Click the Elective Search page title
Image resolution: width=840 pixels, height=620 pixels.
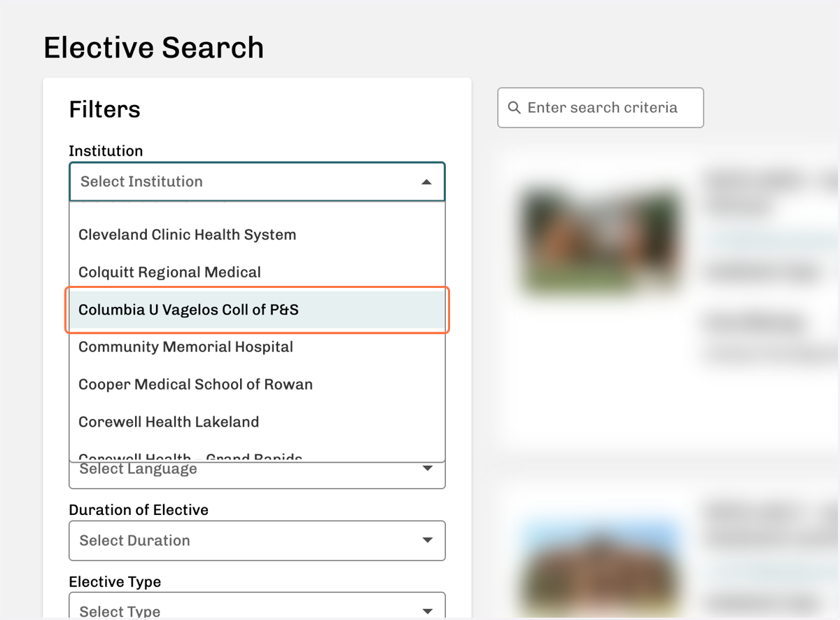[x=154, y=48]
